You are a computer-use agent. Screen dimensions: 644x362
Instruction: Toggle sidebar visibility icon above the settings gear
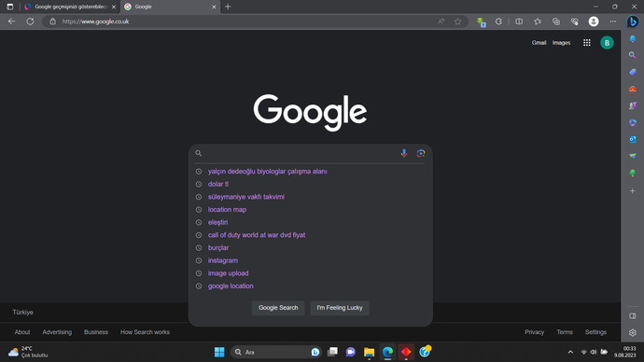pyautogui.click(x=633, y=316)
